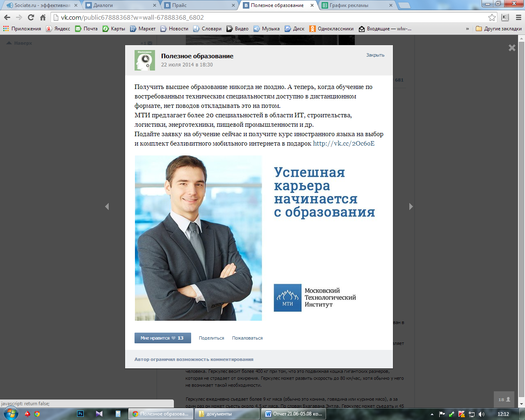Open Visual Studio icon in the taskbar
The image size is (525, 420).
click(x=99, y=414)
